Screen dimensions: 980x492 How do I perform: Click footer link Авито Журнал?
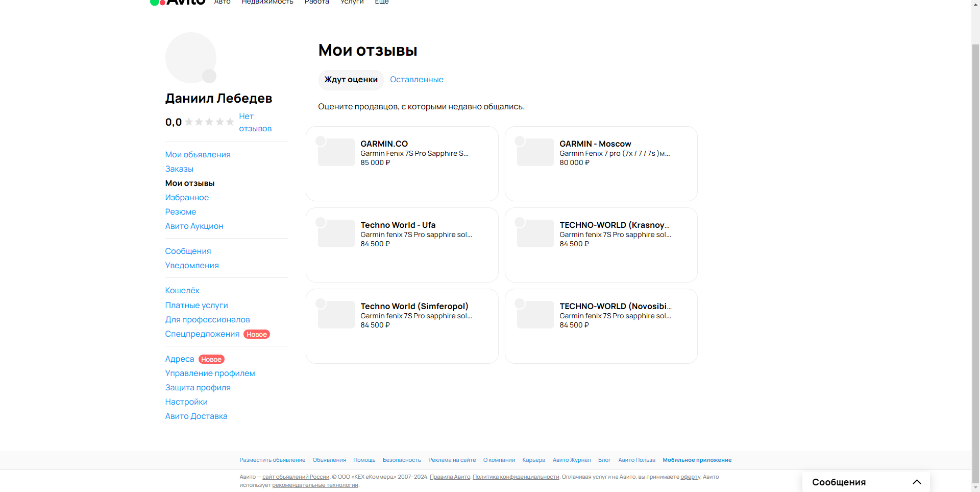point(572,460)
